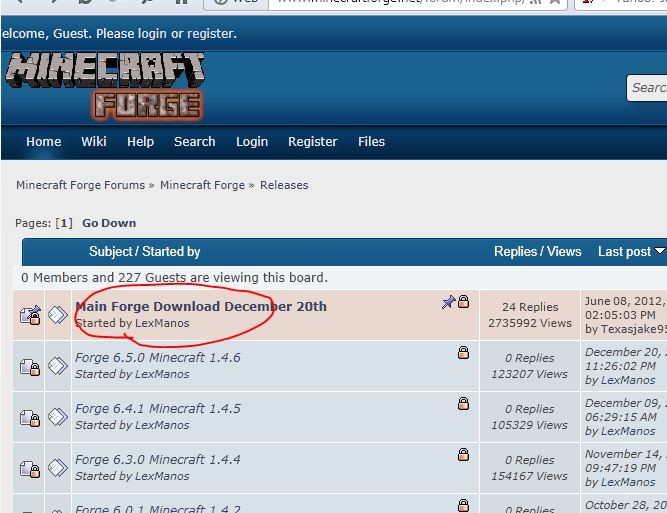Click the lock icon on Forge 6.3.0 row

tap(463, 454)
